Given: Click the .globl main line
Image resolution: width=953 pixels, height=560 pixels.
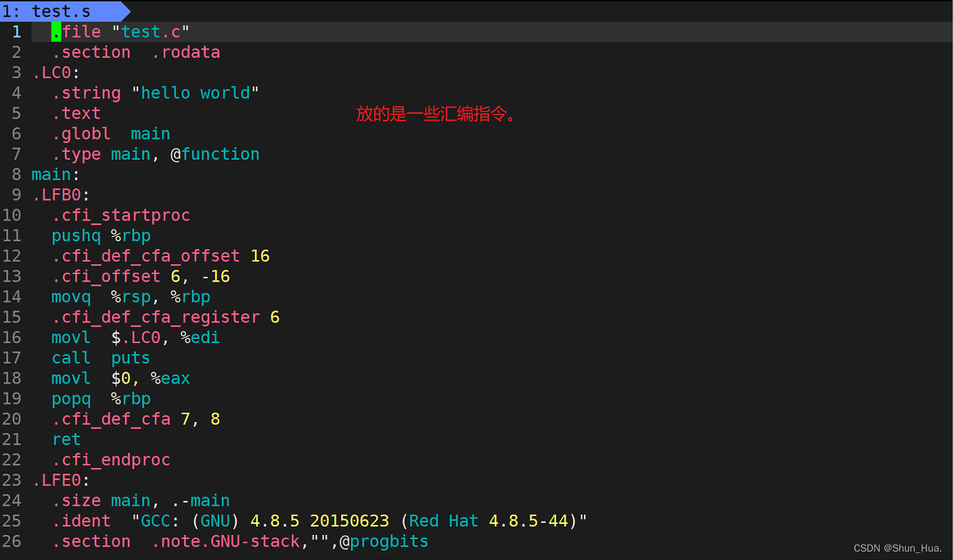Looking at the screenshot, I should [x=111, y=133].
